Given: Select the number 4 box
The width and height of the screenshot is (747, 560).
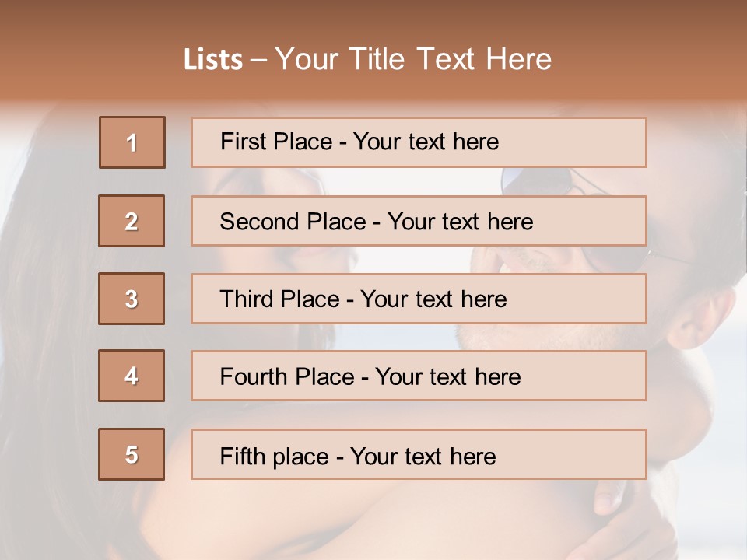Looking at the screenshot, I should click(132, 376).
